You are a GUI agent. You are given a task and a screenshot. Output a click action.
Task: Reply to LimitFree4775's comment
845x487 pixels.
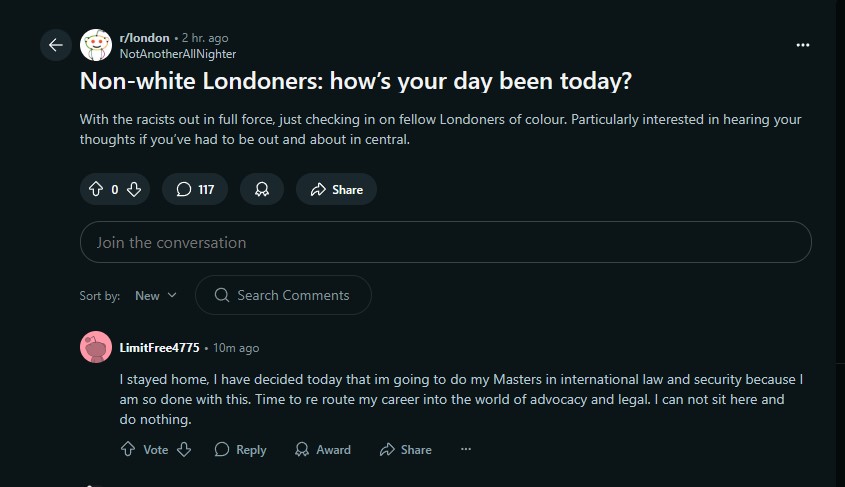tap(240, 449)
